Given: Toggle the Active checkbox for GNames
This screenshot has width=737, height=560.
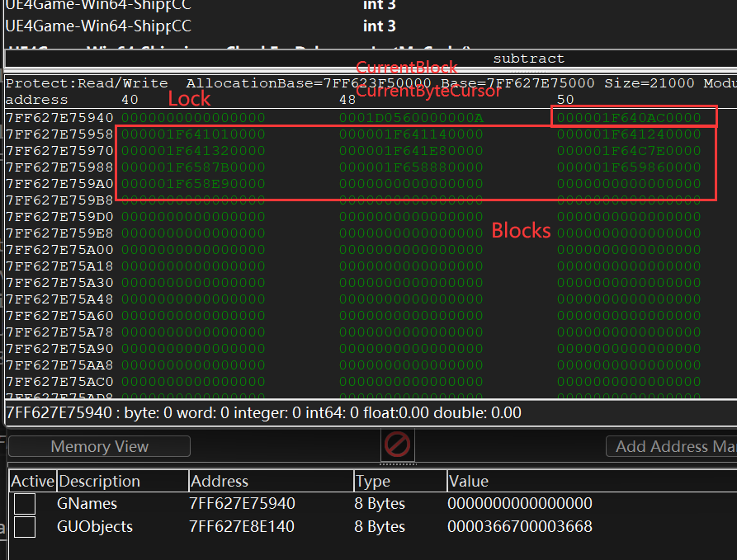Looking at the screenshot, I should (25, 503).
